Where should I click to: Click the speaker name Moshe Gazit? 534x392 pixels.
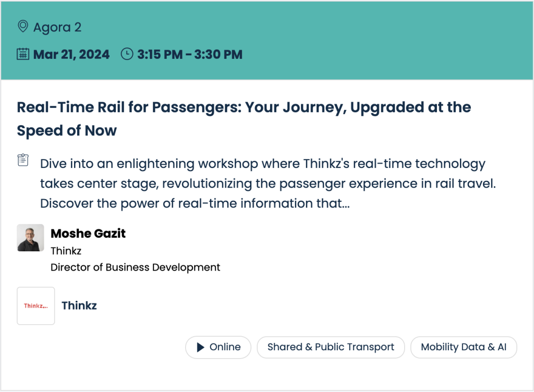[x=88, y=234]
